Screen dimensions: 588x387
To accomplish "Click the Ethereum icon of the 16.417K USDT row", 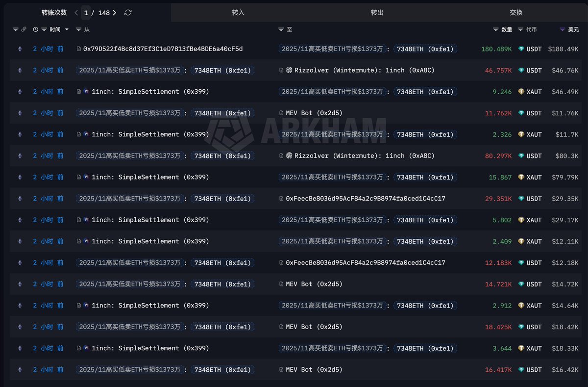I will [x=20, y=370].
